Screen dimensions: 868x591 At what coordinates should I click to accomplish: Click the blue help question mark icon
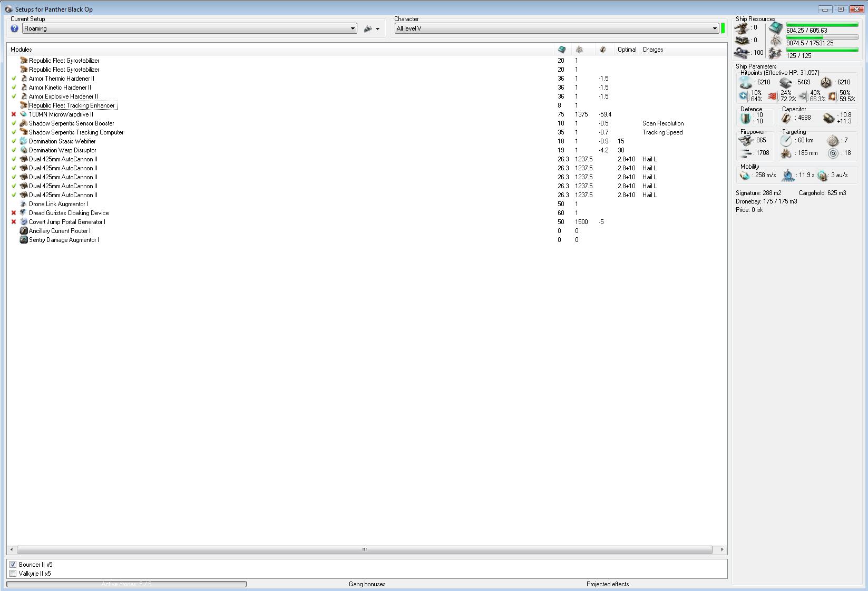pyautogui.click(x=15, y=28)
